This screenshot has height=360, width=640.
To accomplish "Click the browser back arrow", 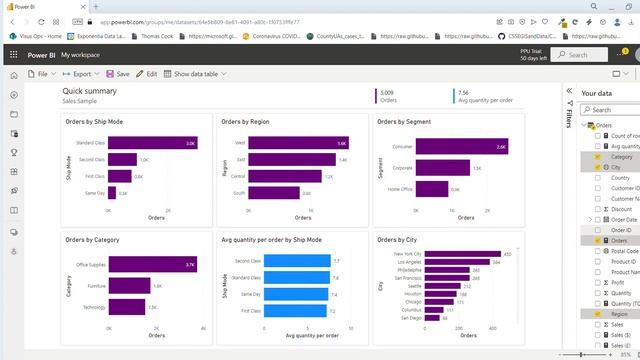I will pos(13,22).
